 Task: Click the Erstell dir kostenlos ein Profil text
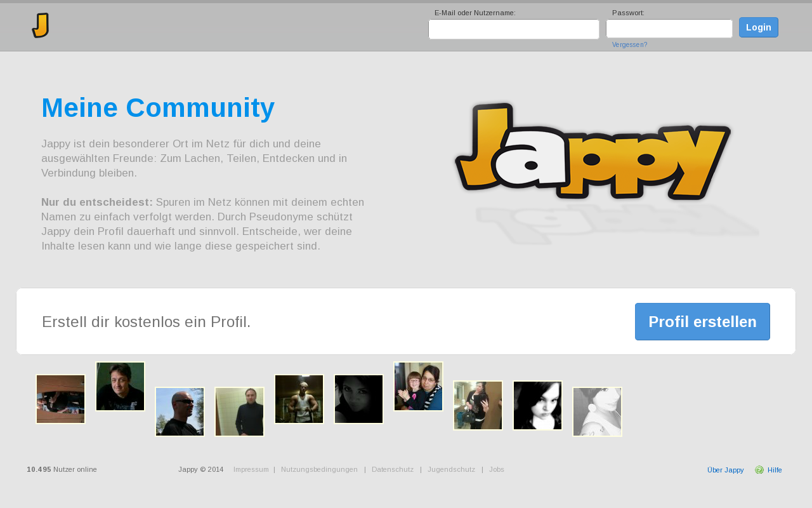click(147, 322)
